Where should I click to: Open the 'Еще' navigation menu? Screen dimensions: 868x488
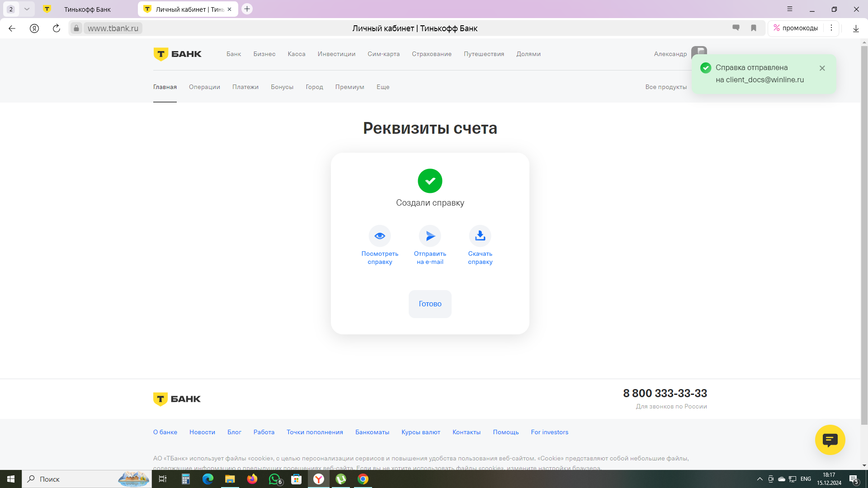pyautogui.click(x=383, y=87)
